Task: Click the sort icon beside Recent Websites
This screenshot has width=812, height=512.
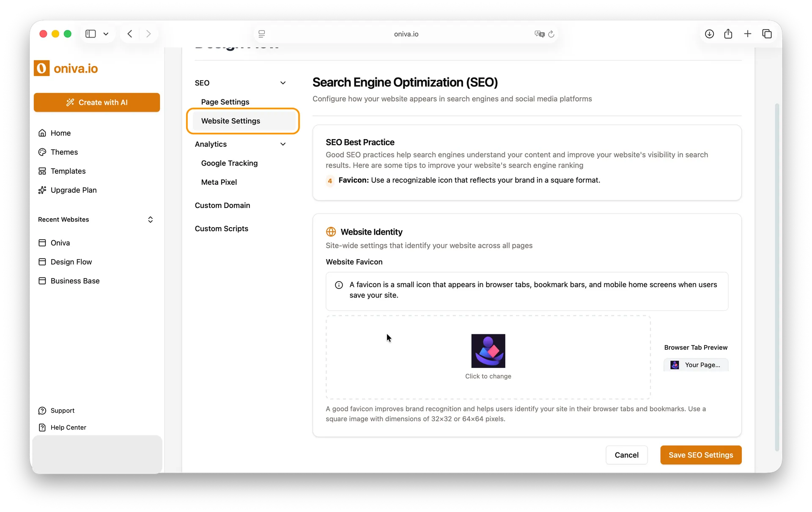Action: pyautogui.click(x=151, y=219)
